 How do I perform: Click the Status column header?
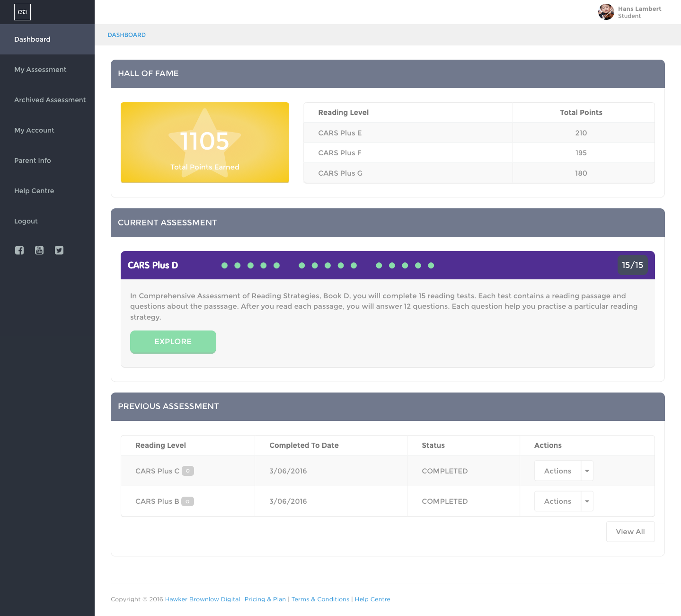point(433,446)
